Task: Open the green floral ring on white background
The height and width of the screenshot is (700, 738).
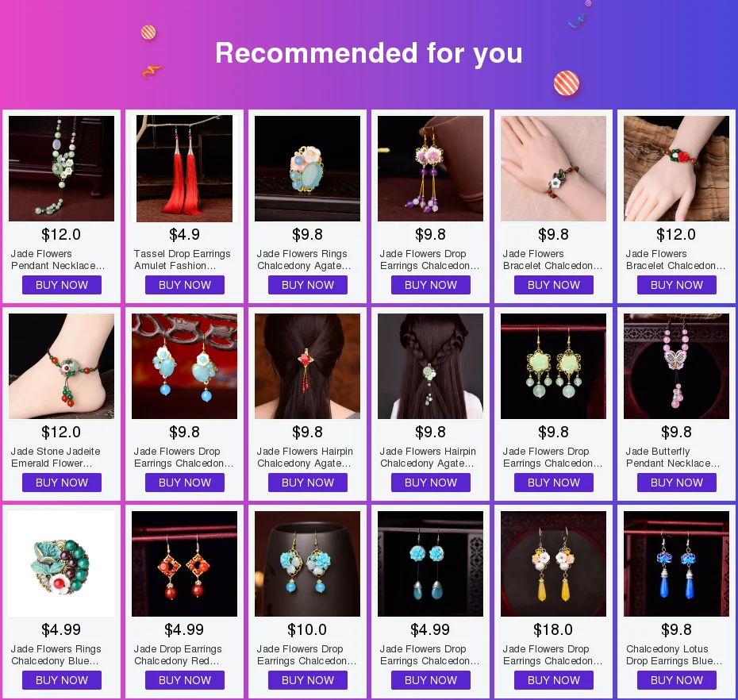Action: point(62,564)
